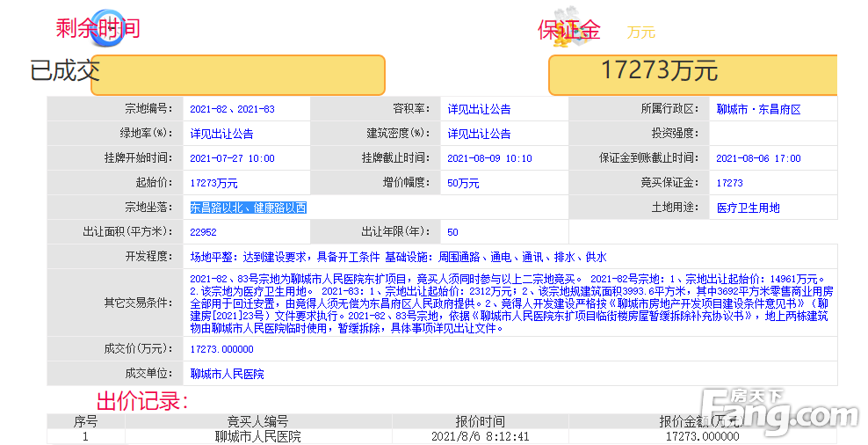This screenshot has height=445, width=868.
Task: Open 详见出让公告 link beside 建筑密度
Action: click(x=479, y=135)
